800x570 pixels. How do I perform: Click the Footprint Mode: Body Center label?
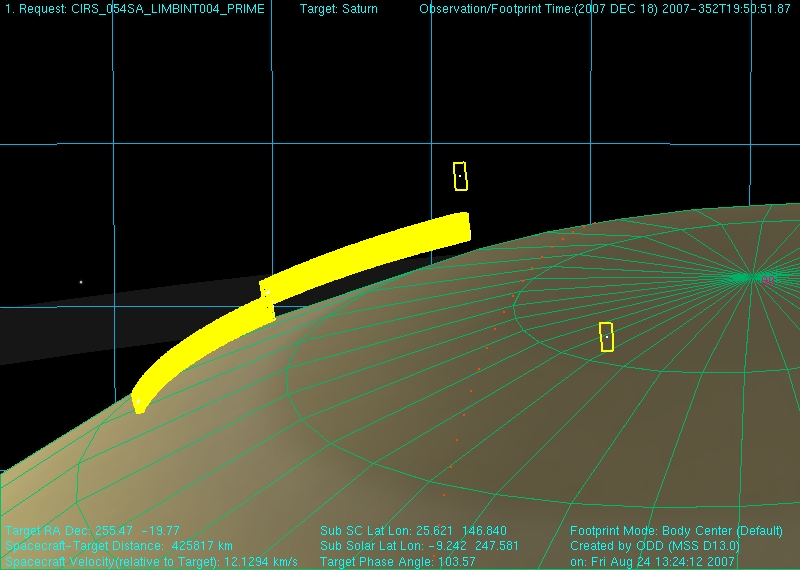[676, 531]
